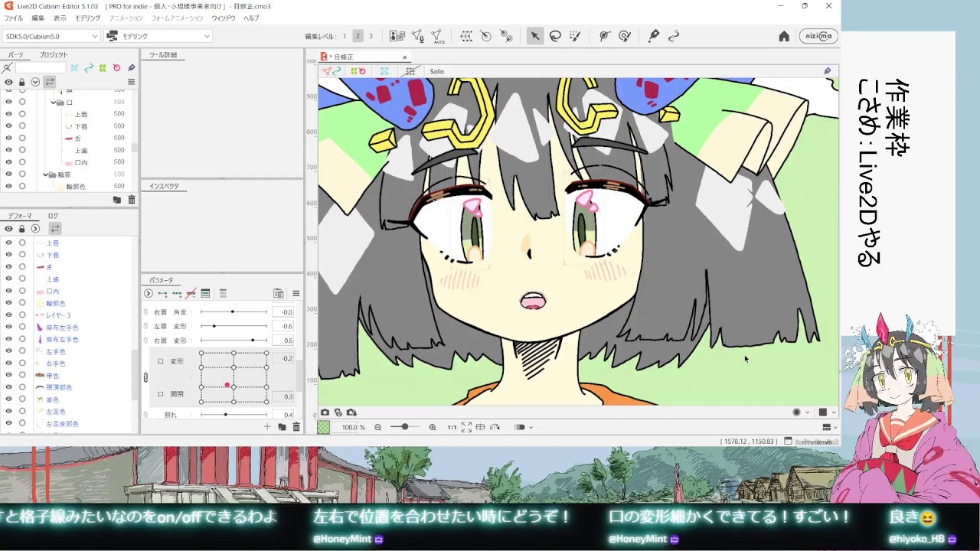Open the モデリング workspace dropdown
The height and width of the screenshot is (551, 980).
[x=158, y=36]
